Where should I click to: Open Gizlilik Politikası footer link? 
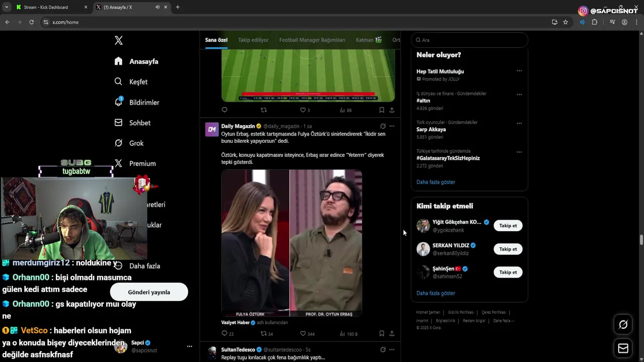click(461, 312)
